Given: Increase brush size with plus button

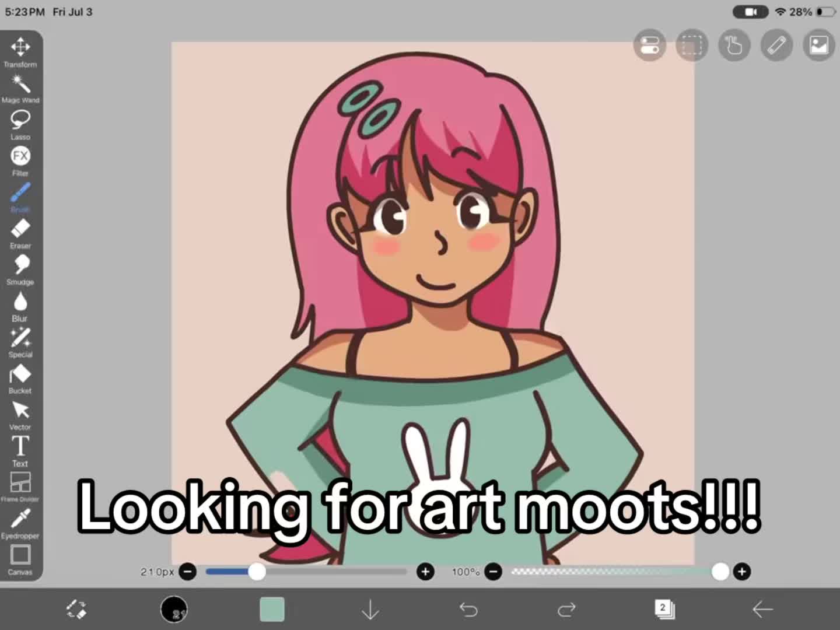Looking at the screenshot, I should click(425, 572).
